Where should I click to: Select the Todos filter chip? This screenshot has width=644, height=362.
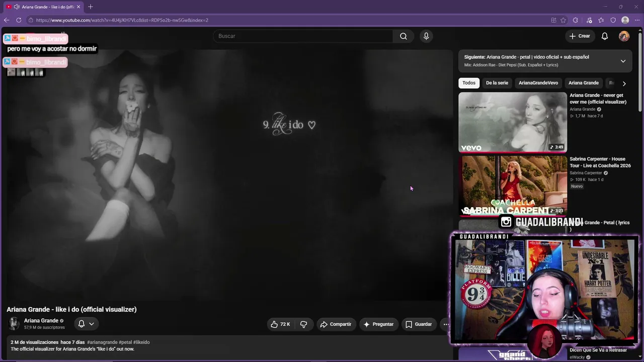pos(469,83)
